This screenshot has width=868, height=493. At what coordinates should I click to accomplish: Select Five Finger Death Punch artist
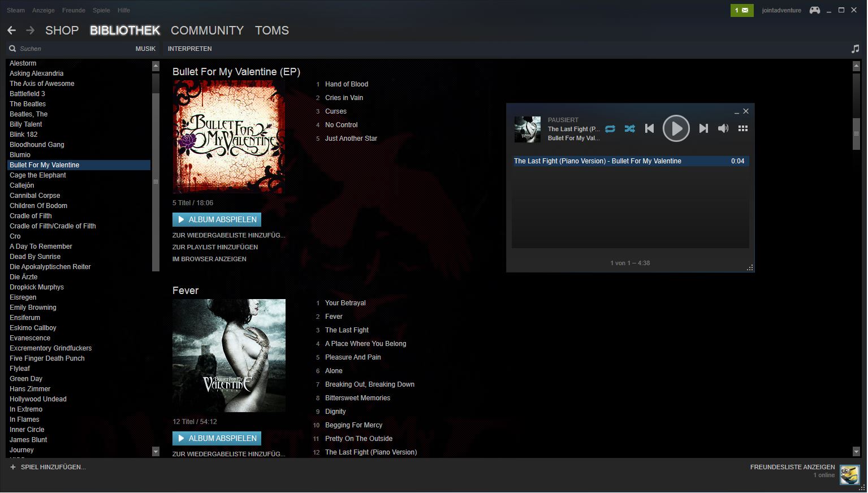pos(47,358)
